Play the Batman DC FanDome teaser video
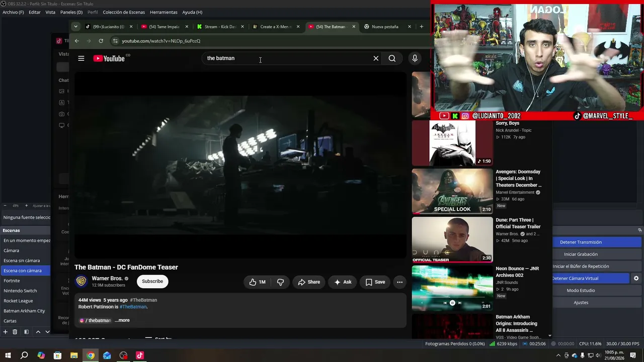Image resolution: width=644 pixels, height=362 pixels. (x=240, y=165)
